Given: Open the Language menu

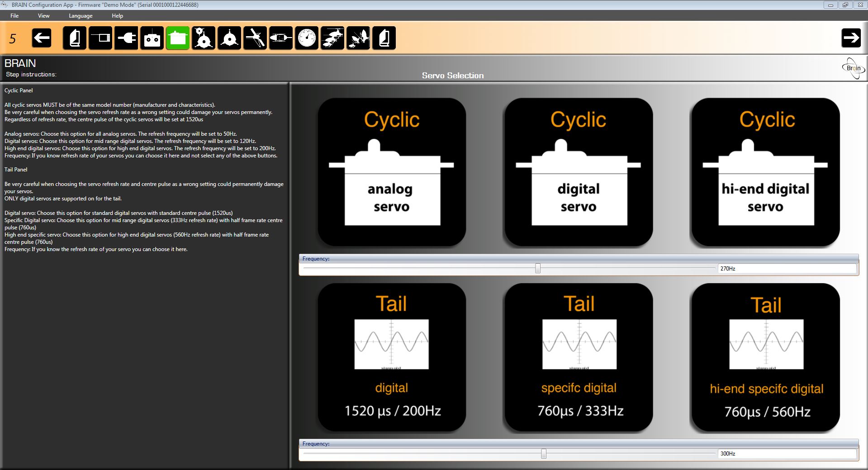Looking at the screenshot, I should (x=81, y=16).
